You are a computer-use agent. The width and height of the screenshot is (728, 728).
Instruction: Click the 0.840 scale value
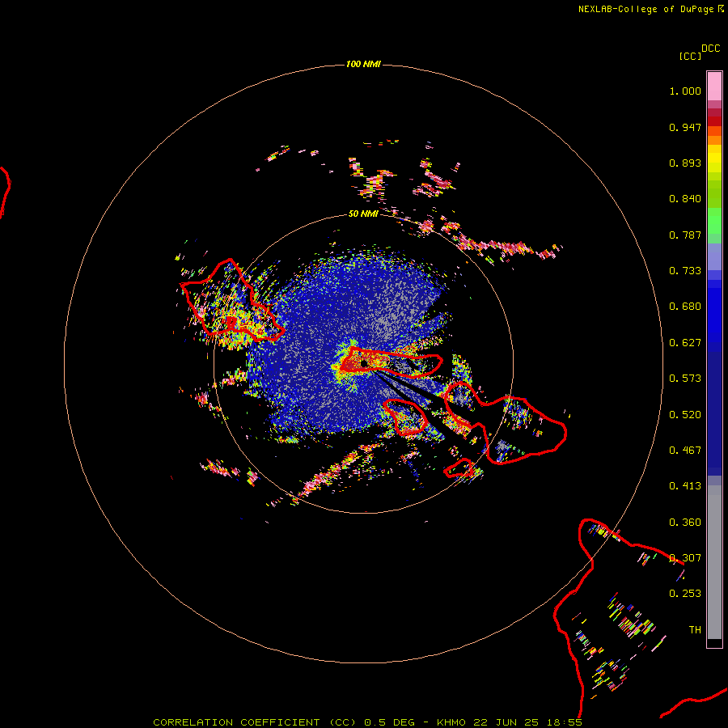(685, 199)
